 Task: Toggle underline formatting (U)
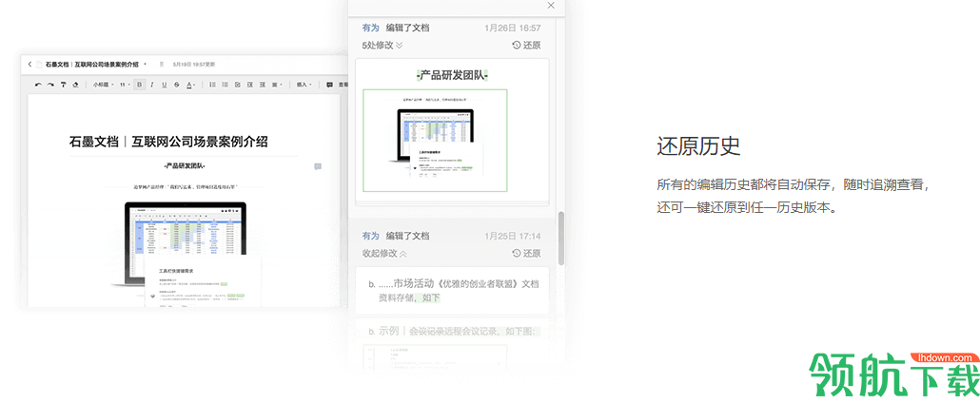pyautogui.click(x=165, y=85)
